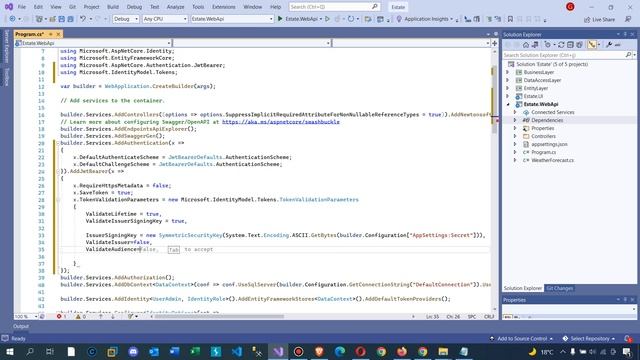Click the Search (Ctrl+Q) box
The image size is (640, 360).
(x=334, y=7)
